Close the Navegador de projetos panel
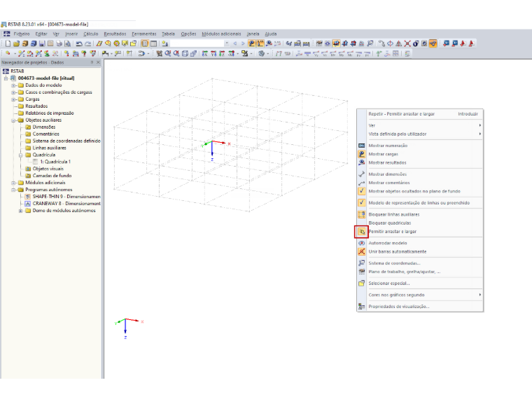 click(x=99, y=62)
